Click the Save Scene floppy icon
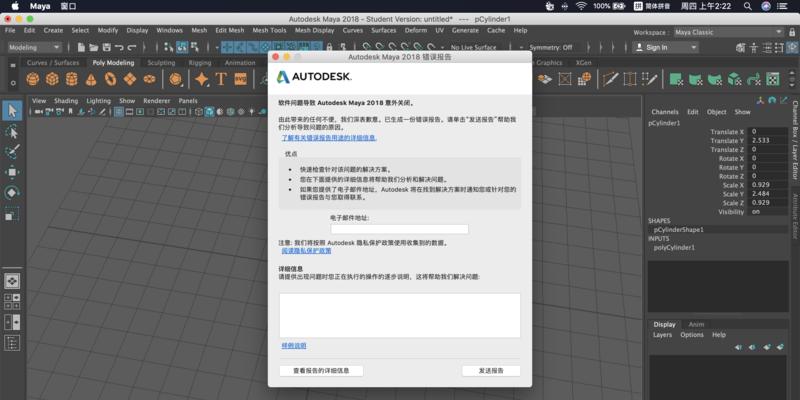 (107, 47)
